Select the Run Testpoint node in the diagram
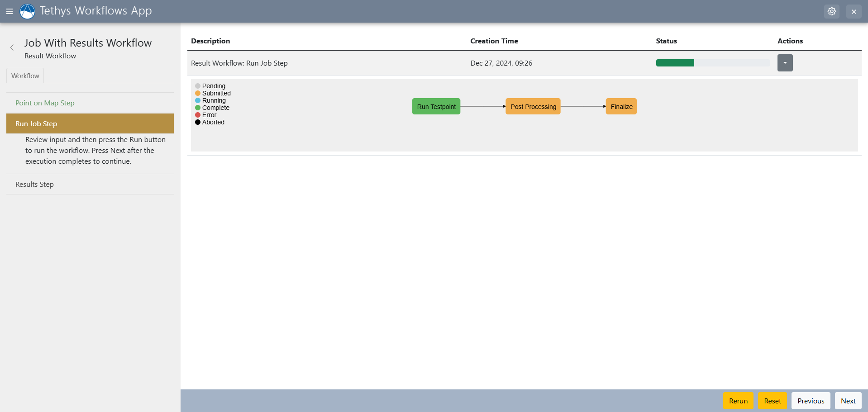Image resolution: width=868 pixels, height=412 pixels. (436, 106)
